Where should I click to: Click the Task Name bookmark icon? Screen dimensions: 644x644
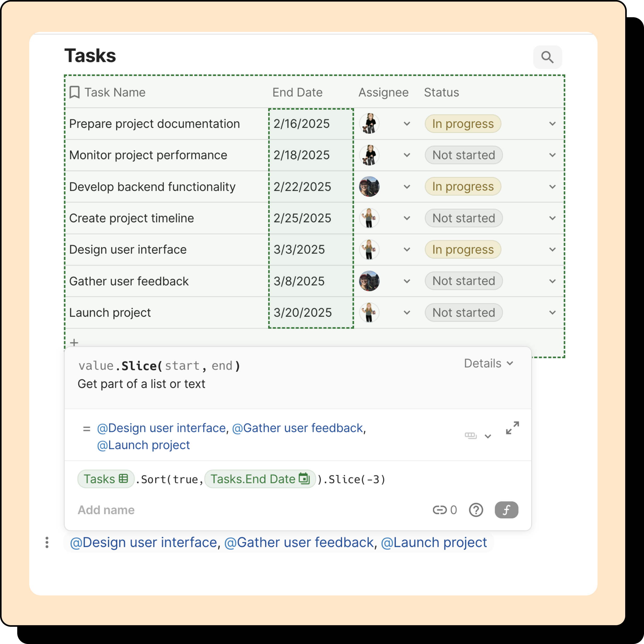click(74, 92)
